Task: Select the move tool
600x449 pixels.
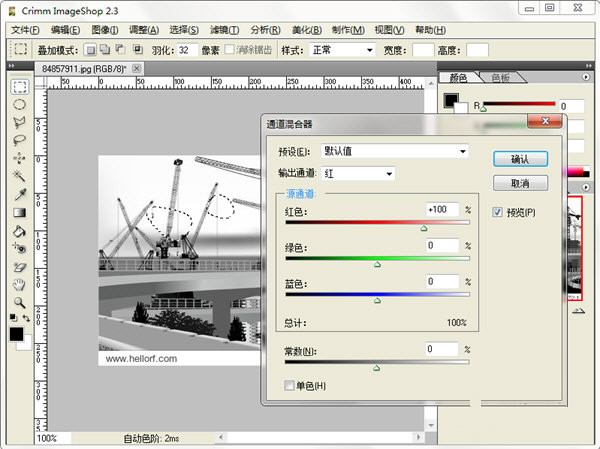Action: tap(20, 158)
